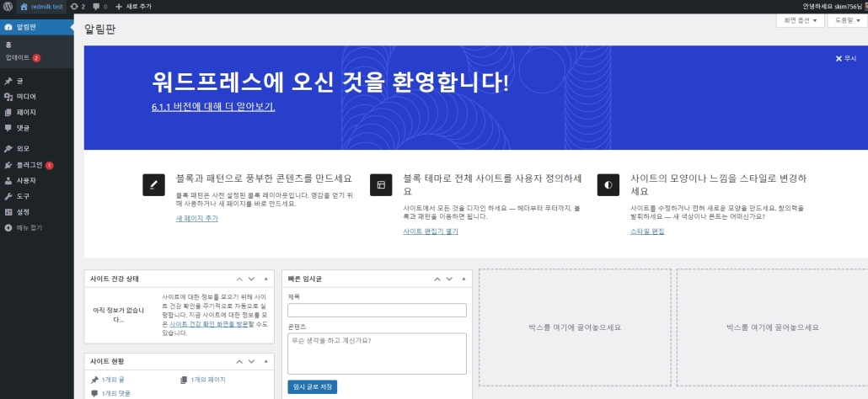Move 빠른 임시글 box down
The height and width of the screenshot is (399, 868).
click(449, 279)
